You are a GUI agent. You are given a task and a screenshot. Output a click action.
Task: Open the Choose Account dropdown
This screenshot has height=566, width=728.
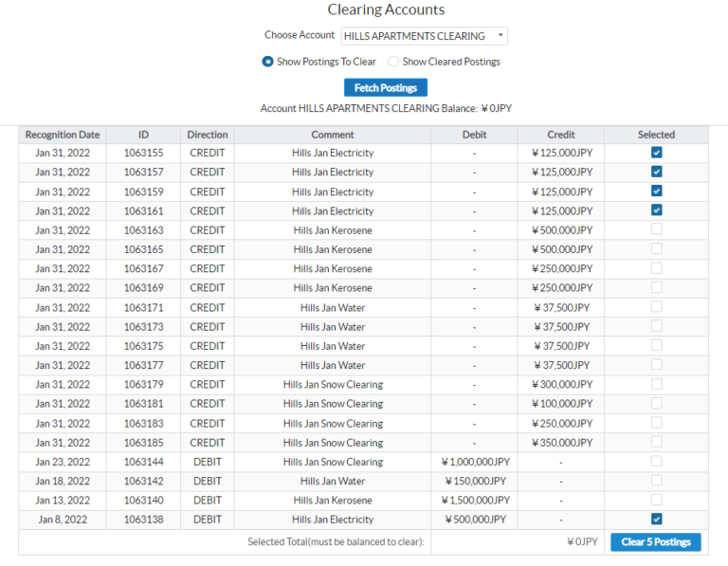click(x=424, y=36)
